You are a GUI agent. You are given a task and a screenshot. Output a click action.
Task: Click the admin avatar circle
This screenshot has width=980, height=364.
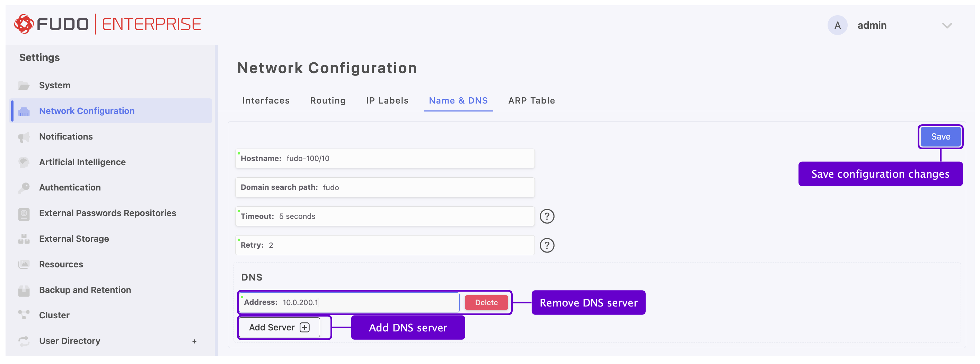pyautogui.click(x=837, y=26)
